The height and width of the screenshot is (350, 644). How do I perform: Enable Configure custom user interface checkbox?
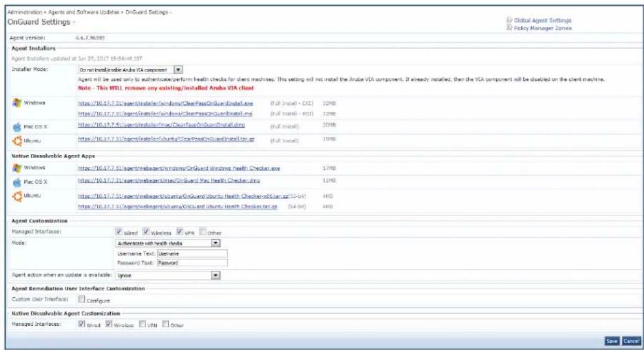tap(82, 299)
